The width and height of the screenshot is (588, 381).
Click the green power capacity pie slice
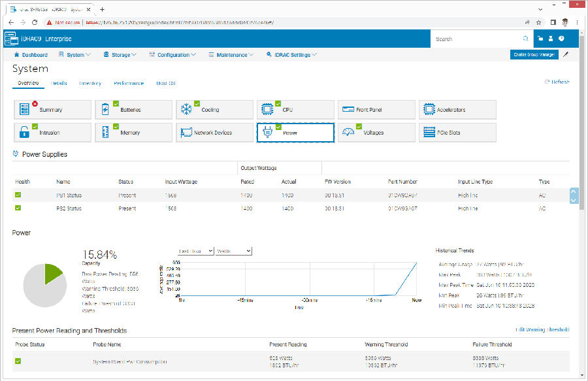[x=53, y=274]
